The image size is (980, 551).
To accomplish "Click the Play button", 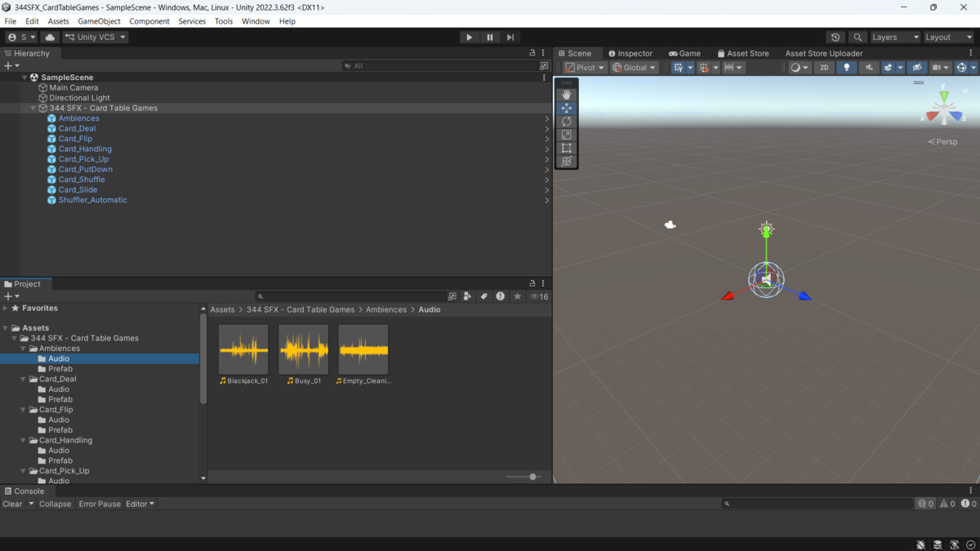I will pyautogui.click(x=469, y=37).
